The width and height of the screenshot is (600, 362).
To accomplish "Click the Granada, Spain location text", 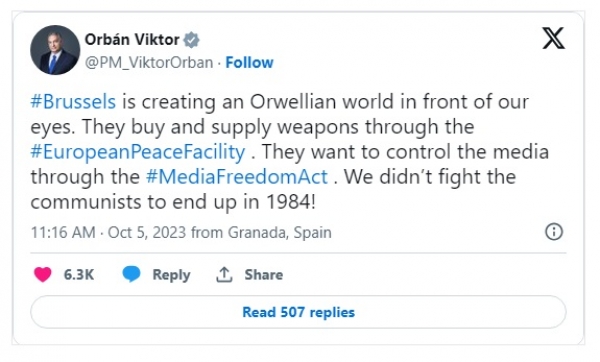I will (x=279, y=232).
